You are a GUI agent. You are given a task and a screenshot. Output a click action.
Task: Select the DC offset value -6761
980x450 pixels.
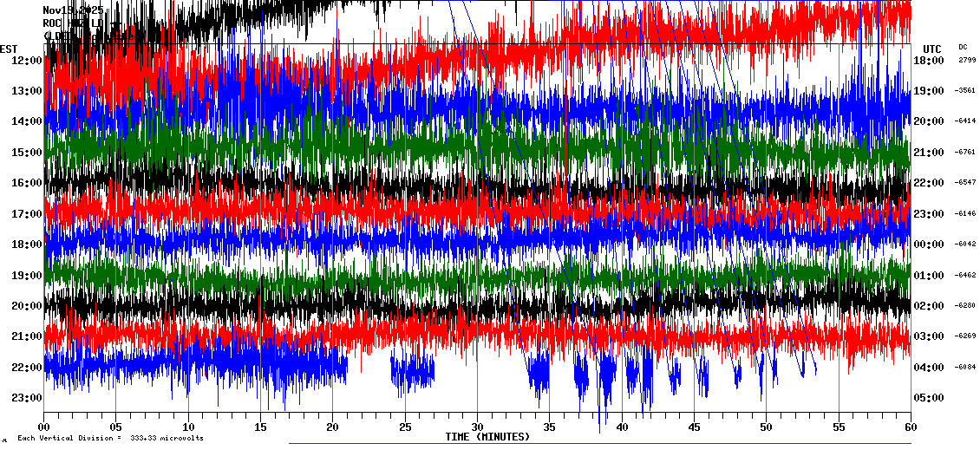(x=965, y=153)
